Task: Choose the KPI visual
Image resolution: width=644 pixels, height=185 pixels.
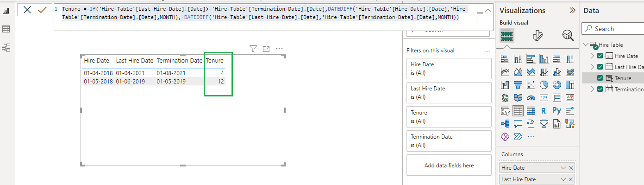Action: pos(570,98)
